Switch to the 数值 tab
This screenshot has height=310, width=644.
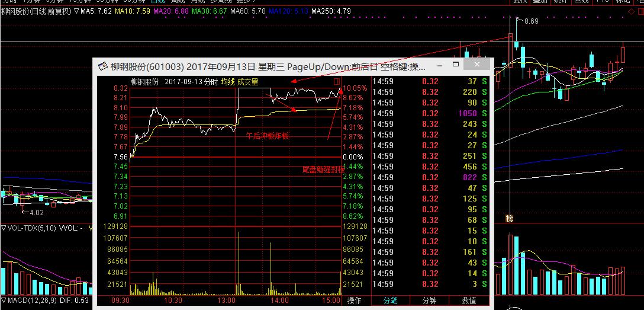click(469, 301)
